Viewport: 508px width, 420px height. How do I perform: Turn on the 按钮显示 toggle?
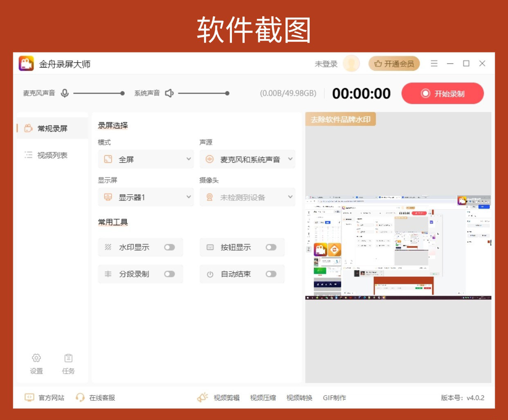tap(271, 247)
